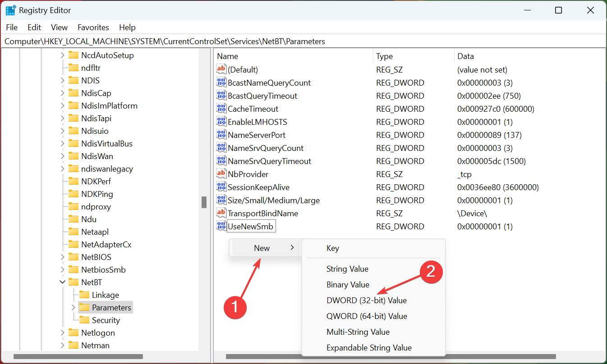This screenshot has width=607, height=364.
Task: Select the NetAdapterCx tree key
Action: coord(106,244)
